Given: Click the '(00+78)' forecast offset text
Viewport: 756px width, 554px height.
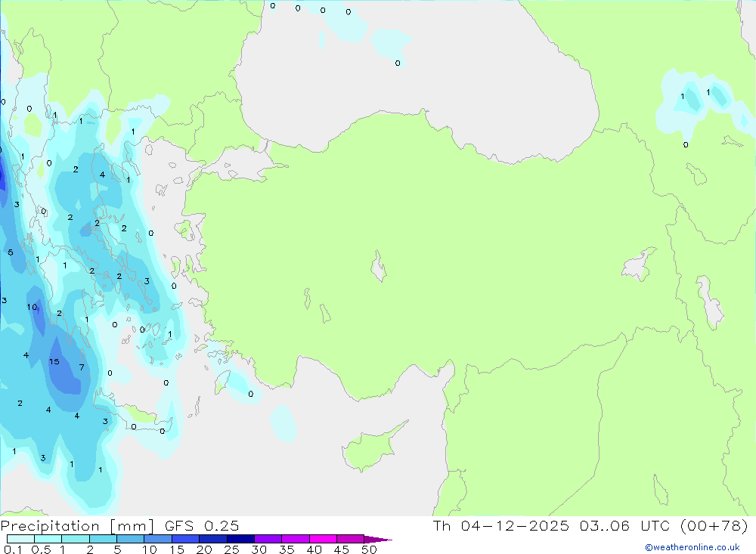Looking at the screenshot, I should pos(715,525).
